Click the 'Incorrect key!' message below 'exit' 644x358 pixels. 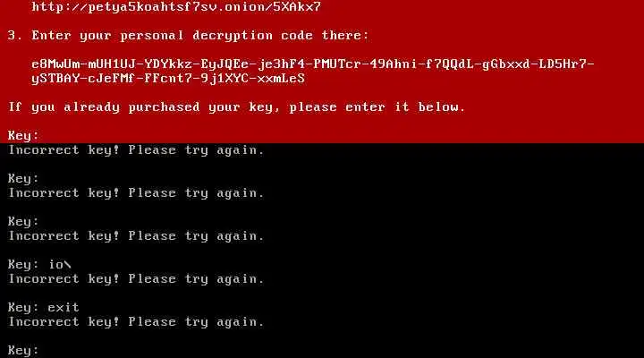point(136,322)
